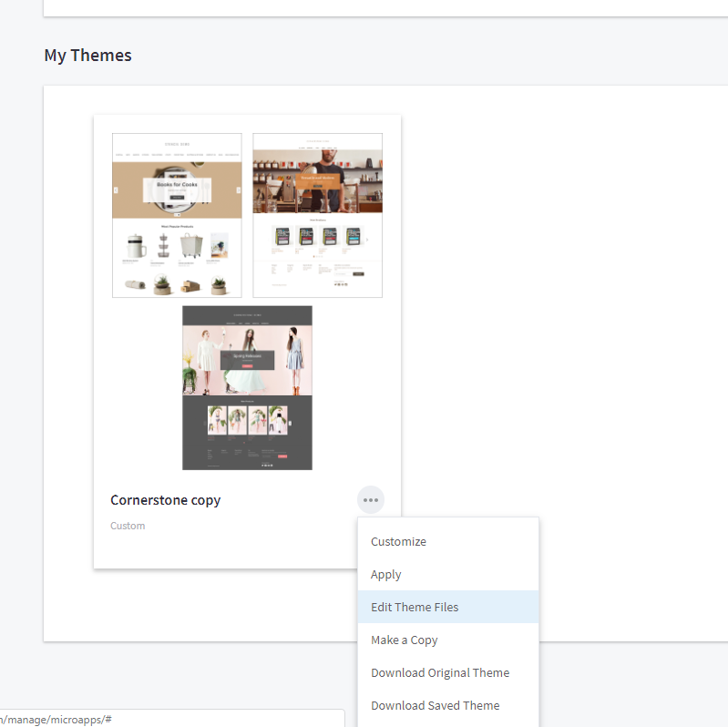Click the Custom label under theme name
The width and height of the screenshot is (728, 727).
point(128,526)
